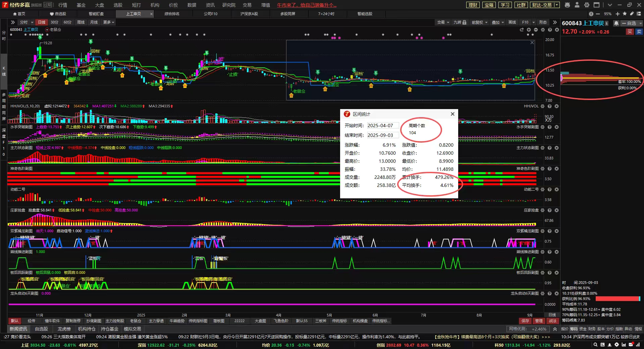The width and height of the screenshot is (644, 349).
Task: Click the 战法 button
Action: (x=553, y=321)
